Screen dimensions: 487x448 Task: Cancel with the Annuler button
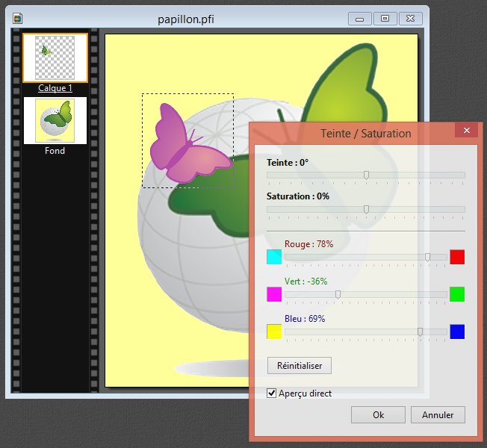pos(438,414)
